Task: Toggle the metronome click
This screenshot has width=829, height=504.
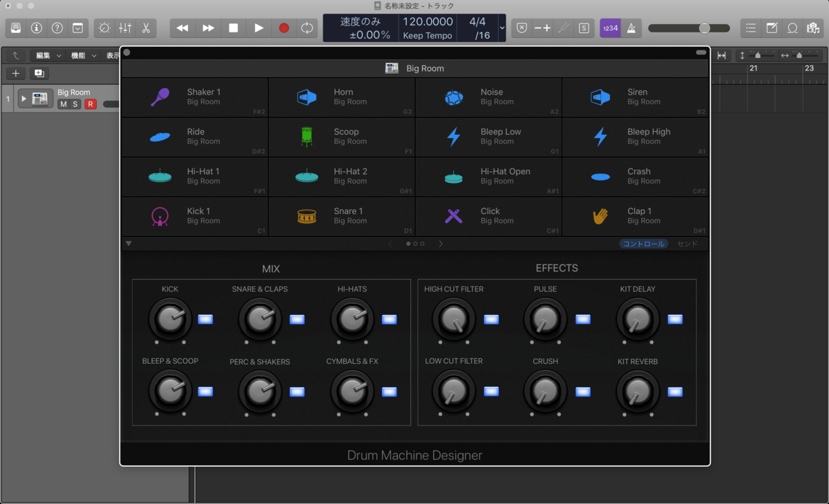Action: 631,28
